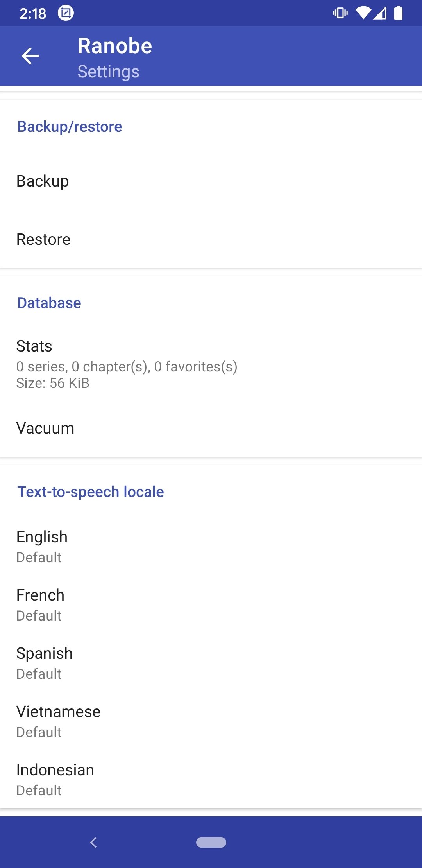
Task: Choose the Vietnamese text-to-speech locale
Action: pos(211,721)
